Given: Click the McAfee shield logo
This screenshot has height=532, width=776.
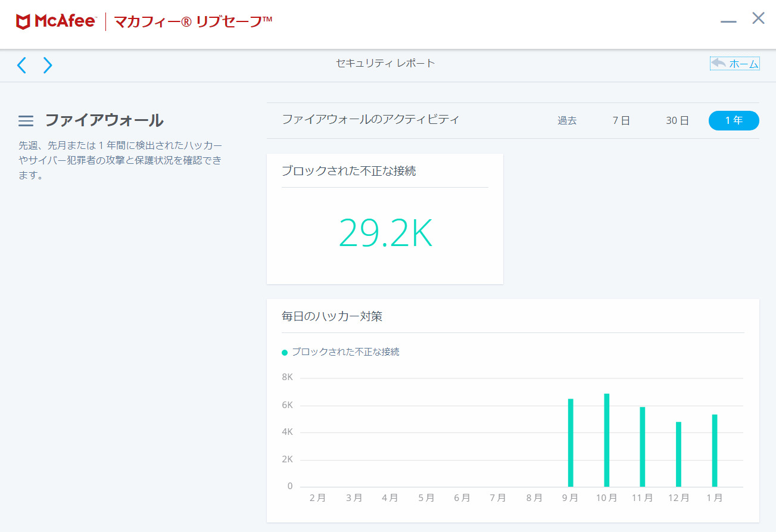Looking at the screenshot, I should 23,22.
